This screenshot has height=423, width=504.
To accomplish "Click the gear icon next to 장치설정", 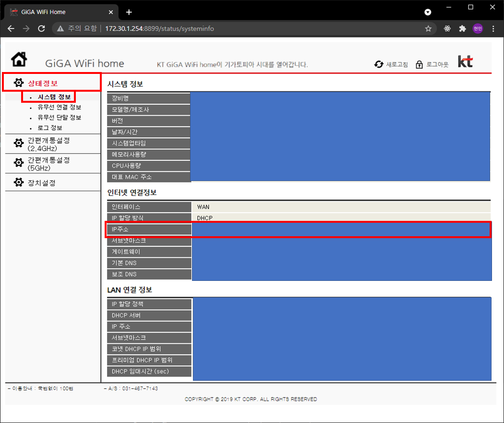I will (19, 182).
